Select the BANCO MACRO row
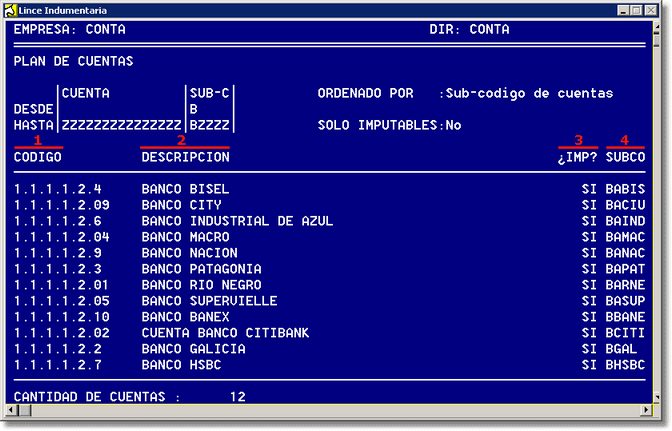This screenshot has height=431, width=672. click(329, 237)
